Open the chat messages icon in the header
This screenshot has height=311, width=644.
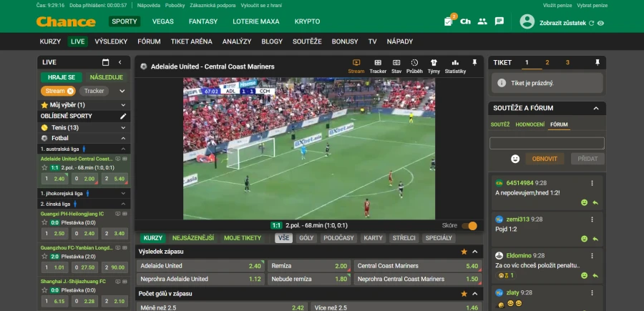499,21
